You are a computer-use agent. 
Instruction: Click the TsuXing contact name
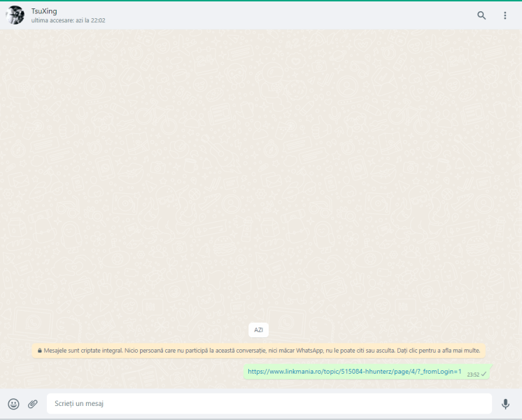pyautogui.click(x=44, y=11)
